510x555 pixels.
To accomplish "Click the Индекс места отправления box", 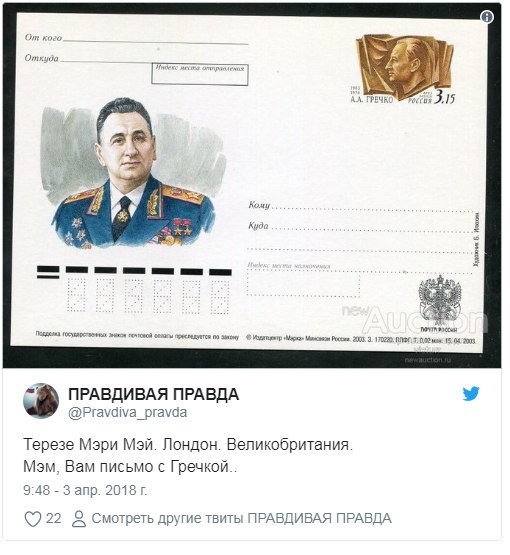I will pyautogui.click(x=200, y=74).
